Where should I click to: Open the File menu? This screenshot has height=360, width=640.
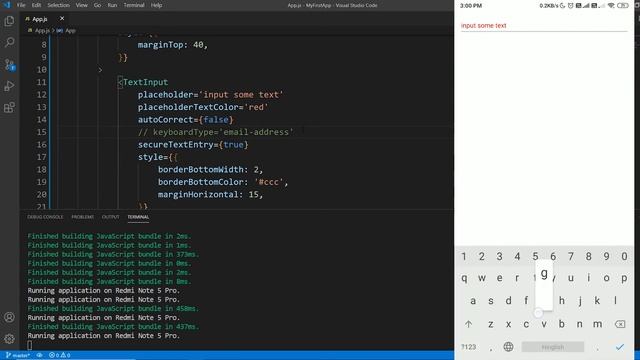(21, 5)
